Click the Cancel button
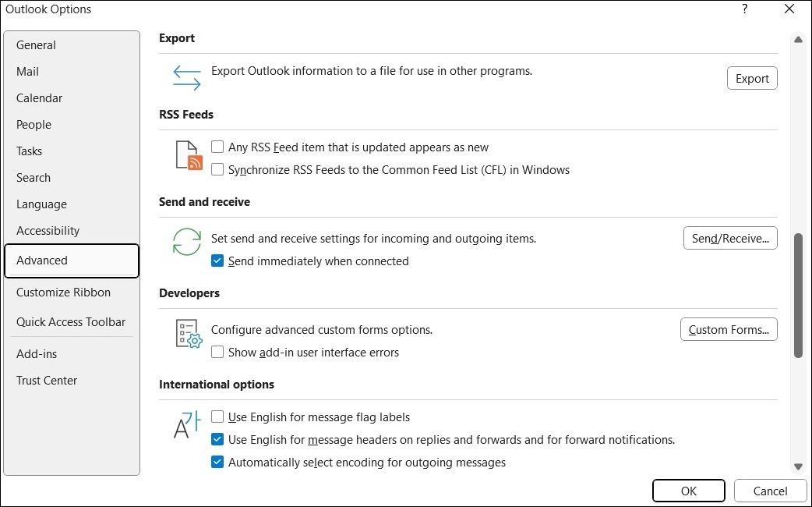Screen dimensions: 812x507 pos(770,491)
